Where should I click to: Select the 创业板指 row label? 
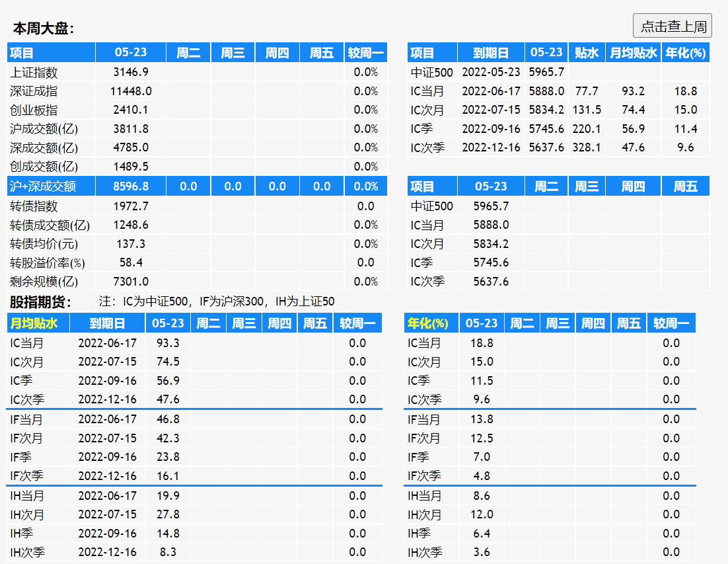point(34,110)
